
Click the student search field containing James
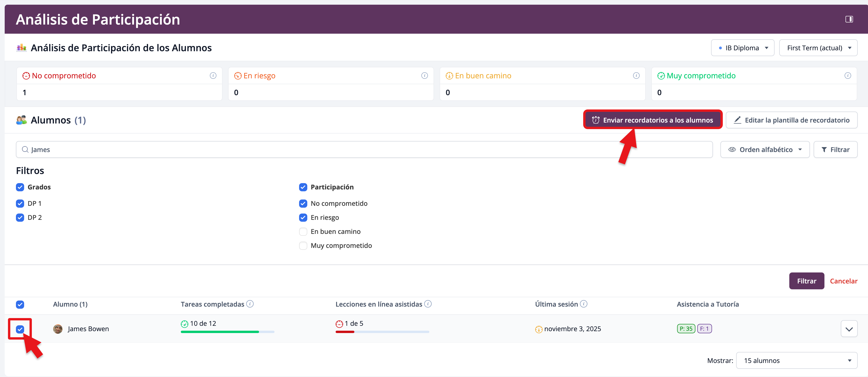coord(364,149)
